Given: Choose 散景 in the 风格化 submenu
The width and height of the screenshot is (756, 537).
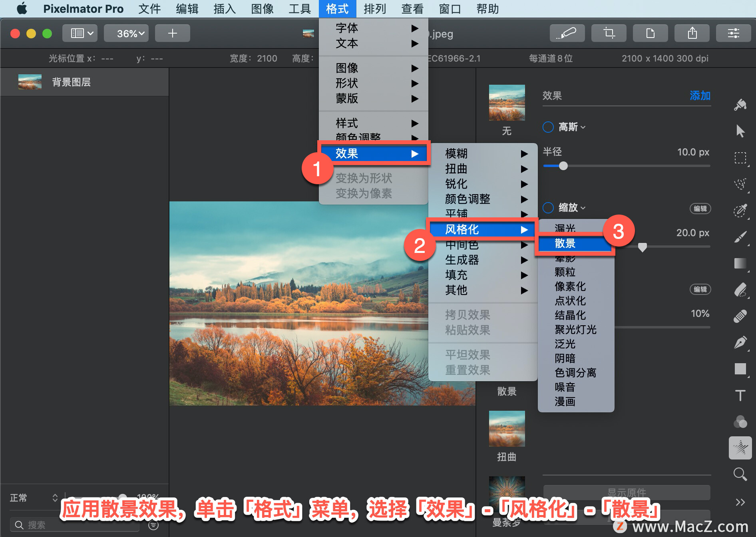Looking at the screenshot, I should pos(575,243).
